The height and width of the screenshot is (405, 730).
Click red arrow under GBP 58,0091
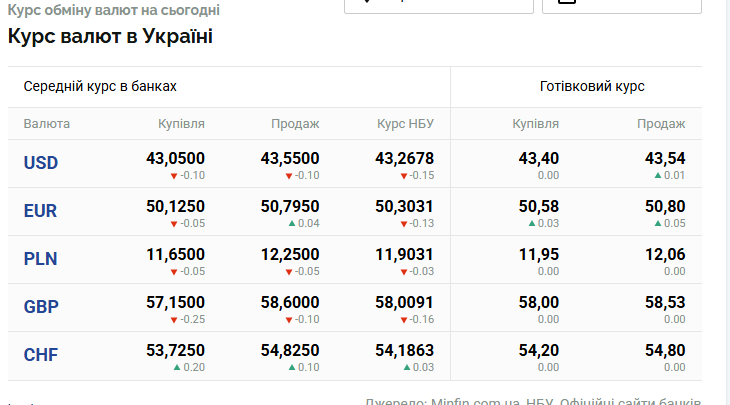point(402,320)
